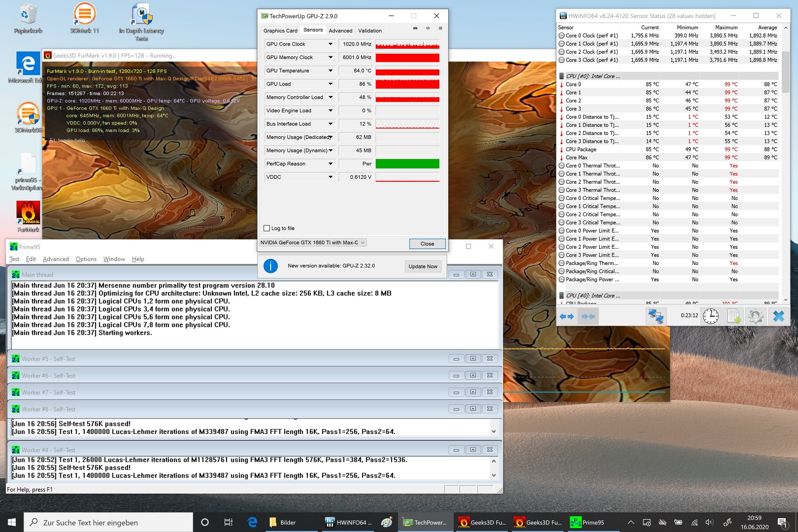
Task: Show hidden system tray icons
Action: click(x=630, y=522)
